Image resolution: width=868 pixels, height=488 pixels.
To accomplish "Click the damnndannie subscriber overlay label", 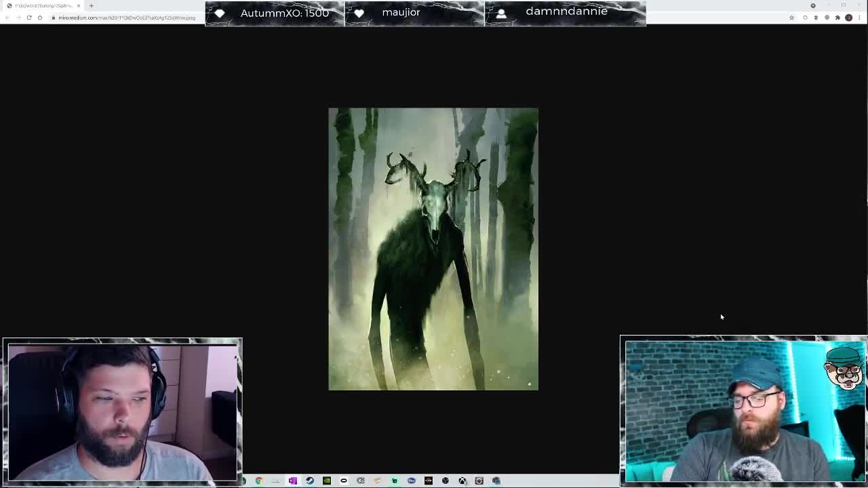I will [x=566, y=12].
